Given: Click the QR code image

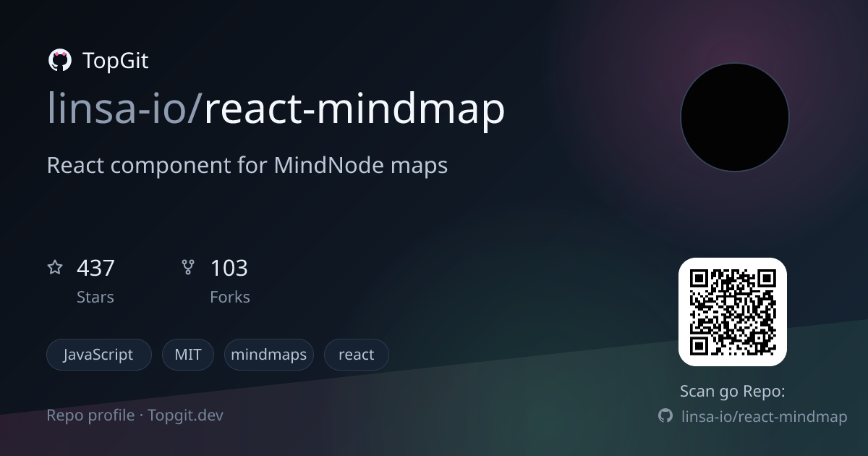Looking at the screenshot, I should pos(733,312).
